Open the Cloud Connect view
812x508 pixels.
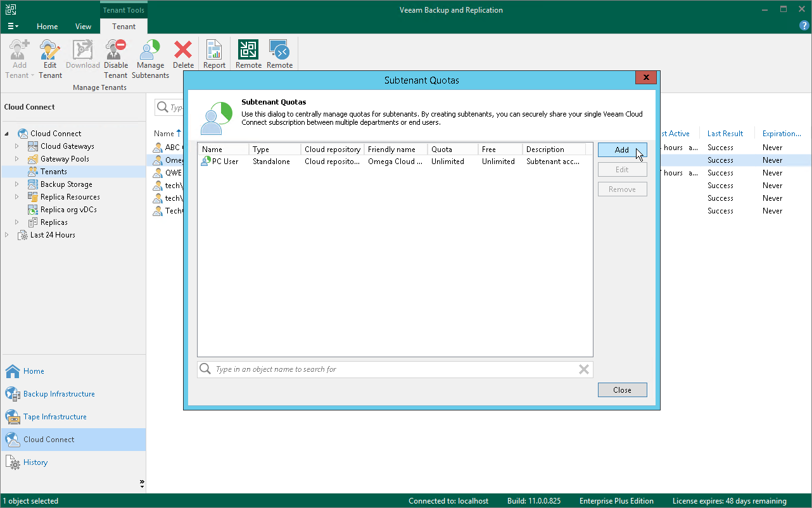click(x=73, y=440)
